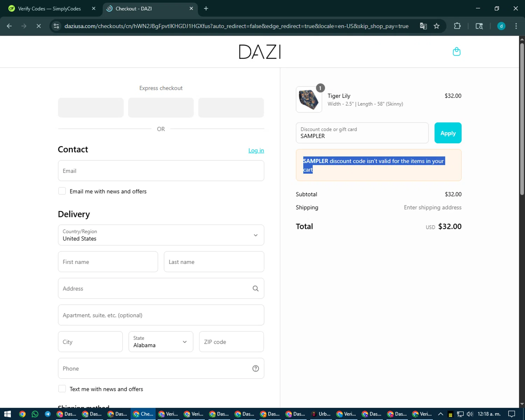Image resolution: width=525 pixels, height=420 pixels.
Task: Click the volume speaker tray icon
Action: click(470, 414)
